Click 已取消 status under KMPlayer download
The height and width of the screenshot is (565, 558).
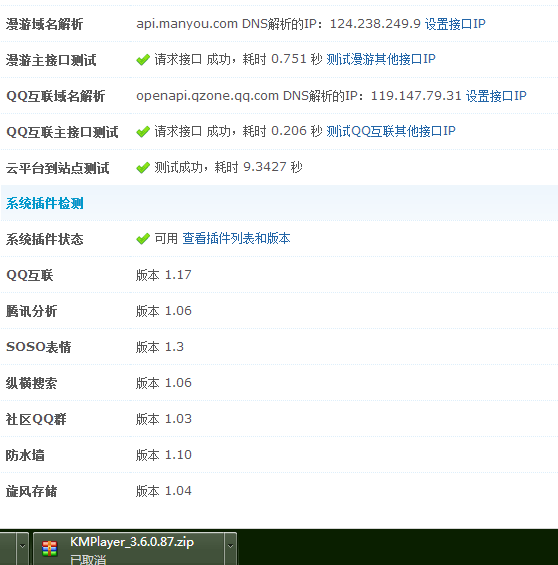click(88, 560)
